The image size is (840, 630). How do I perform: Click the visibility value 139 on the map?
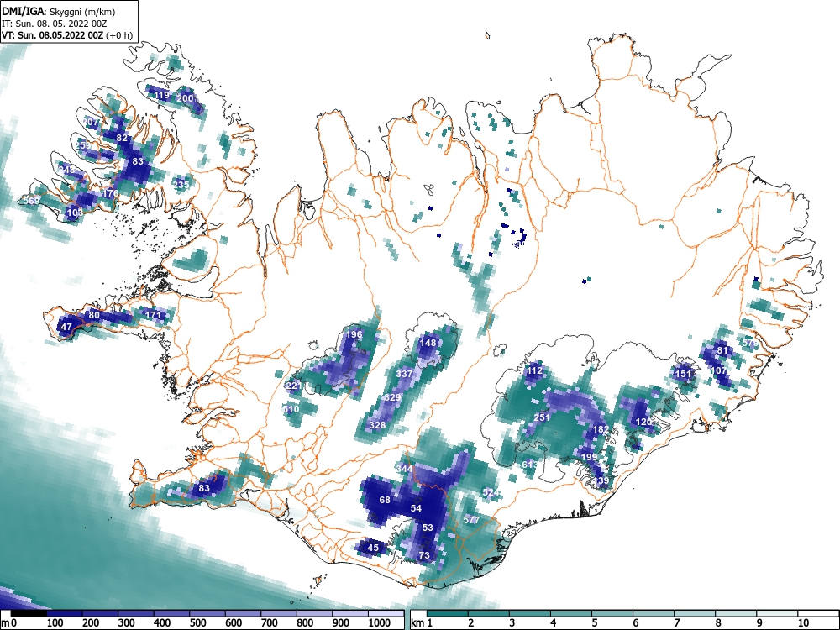coord(601,480)
